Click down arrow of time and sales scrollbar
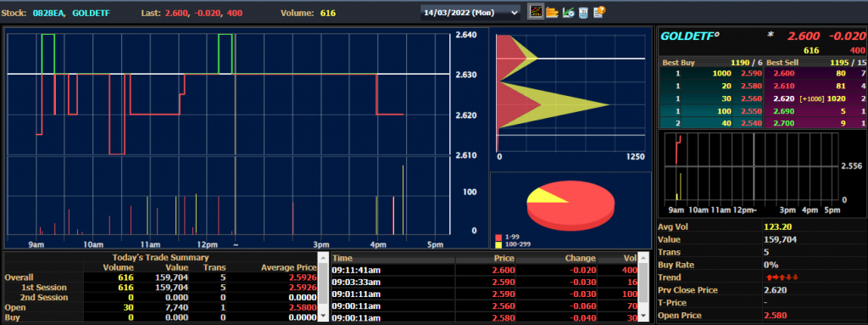The width and height of the screenshot is (868, 325). click(643, 316)
